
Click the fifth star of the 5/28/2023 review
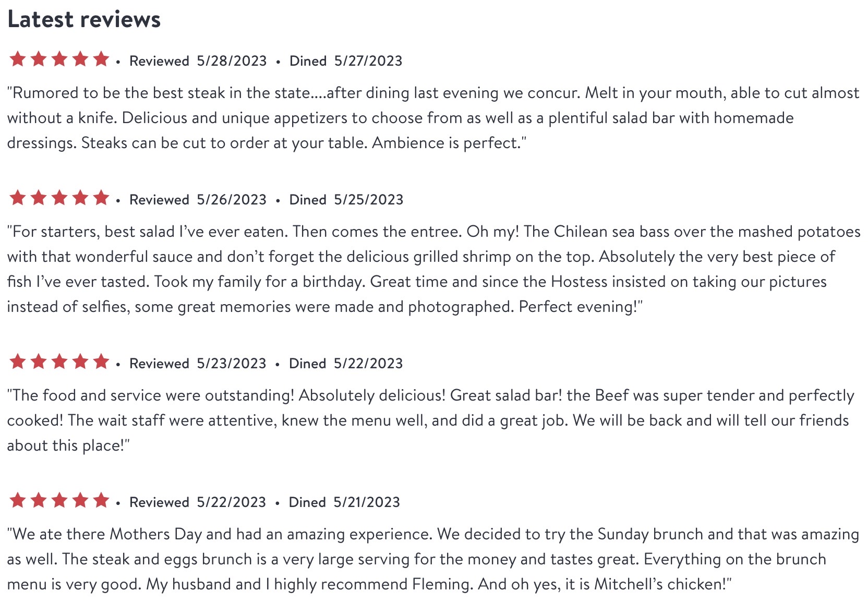pyautogui.click(x=101, y=59)
